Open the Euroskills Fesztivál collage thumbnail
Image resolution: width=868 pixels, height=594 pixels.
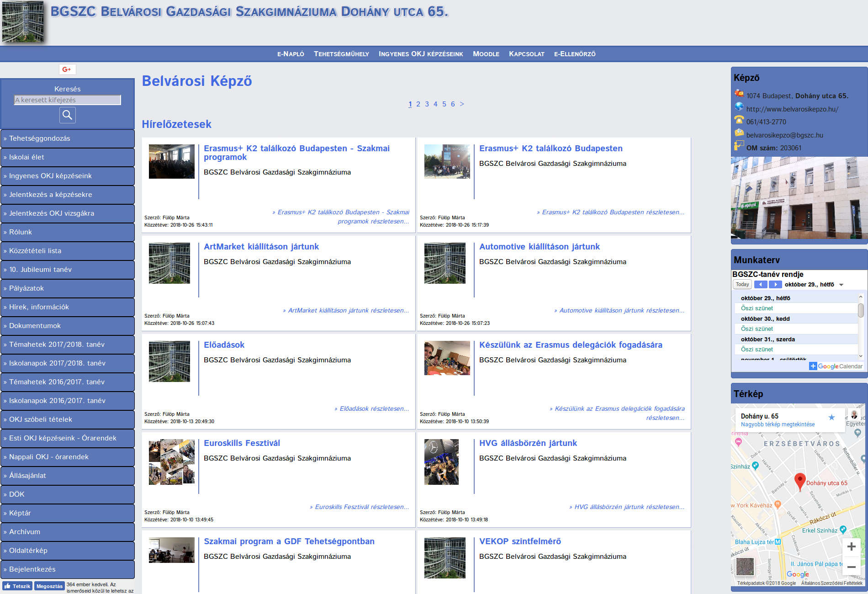[171, 462]
